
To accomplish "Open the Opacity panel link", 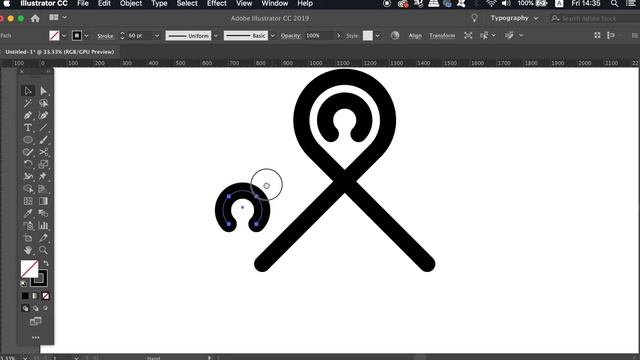I will 291,36.
